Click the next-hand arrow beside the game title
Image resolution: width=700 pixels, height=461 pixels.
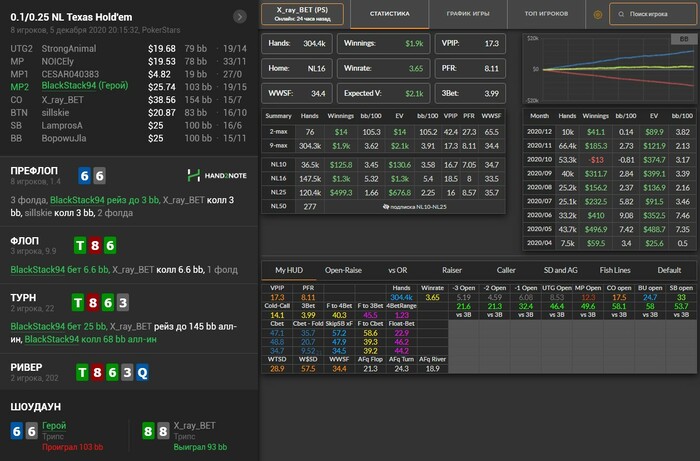tap(240, 17)
